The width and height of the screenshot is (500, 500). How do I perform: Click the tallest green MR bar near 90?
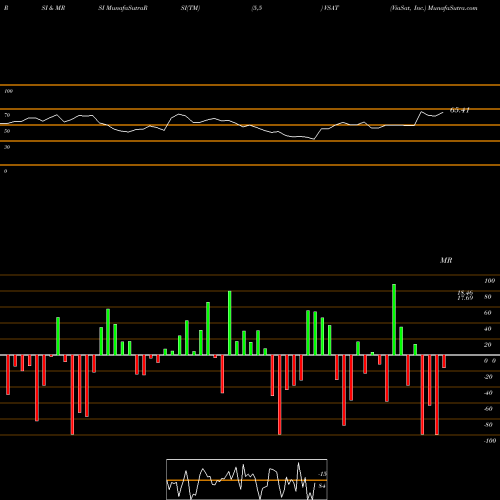[394, 319]
